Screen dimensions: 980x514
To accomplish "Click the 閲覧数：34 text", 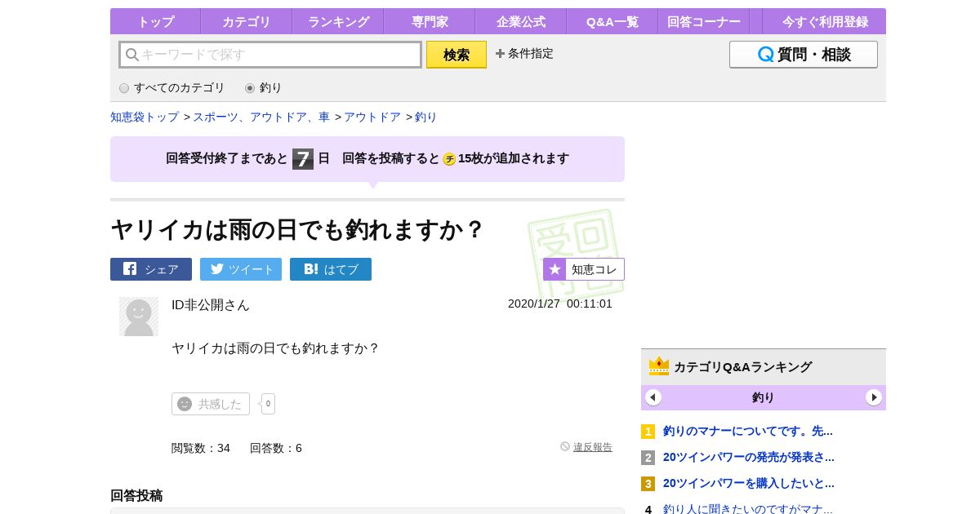I will (x=201, y=448).
